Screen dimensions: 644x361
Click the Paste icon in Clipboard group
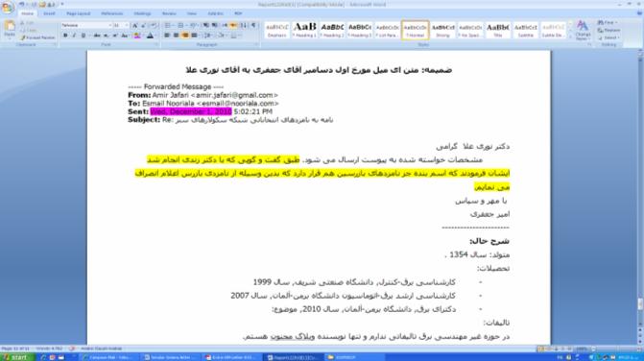[x=10, y=30]
